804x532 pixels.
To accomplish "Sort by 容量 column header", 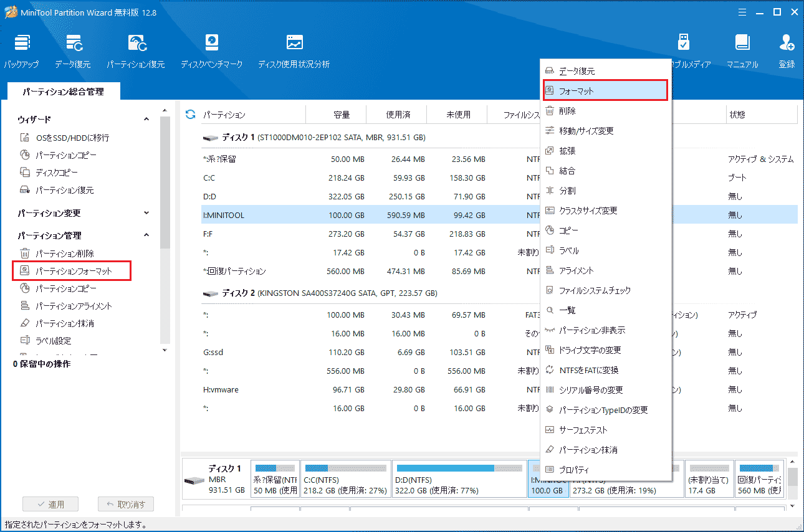I will (336, 115).
